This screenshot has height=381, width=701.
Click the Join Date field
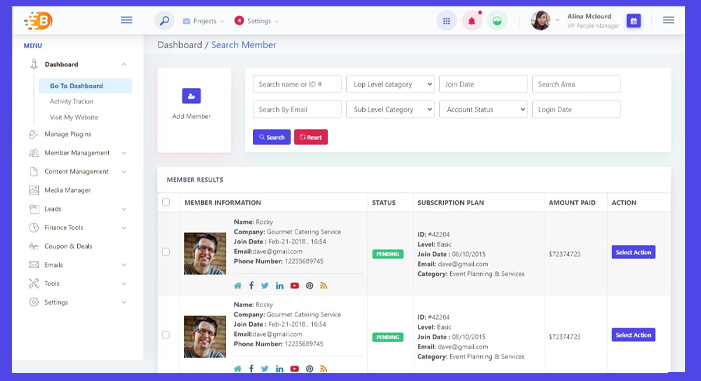[484, 84]
